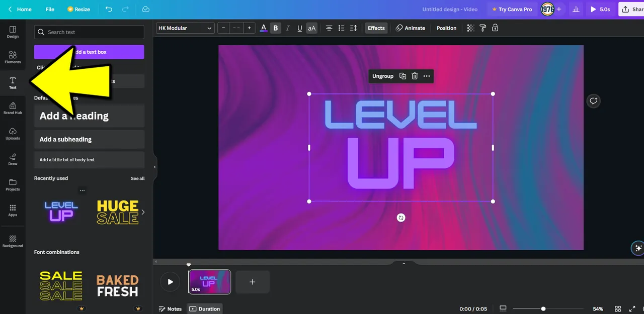
Task: Select the Huge Sale text style thumbnail
Action: 117,212
